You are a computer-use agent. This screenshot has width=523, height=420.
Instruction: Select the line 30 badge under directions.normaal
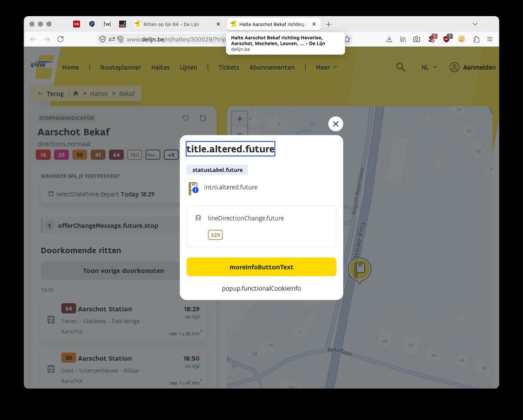click(80, 155)
